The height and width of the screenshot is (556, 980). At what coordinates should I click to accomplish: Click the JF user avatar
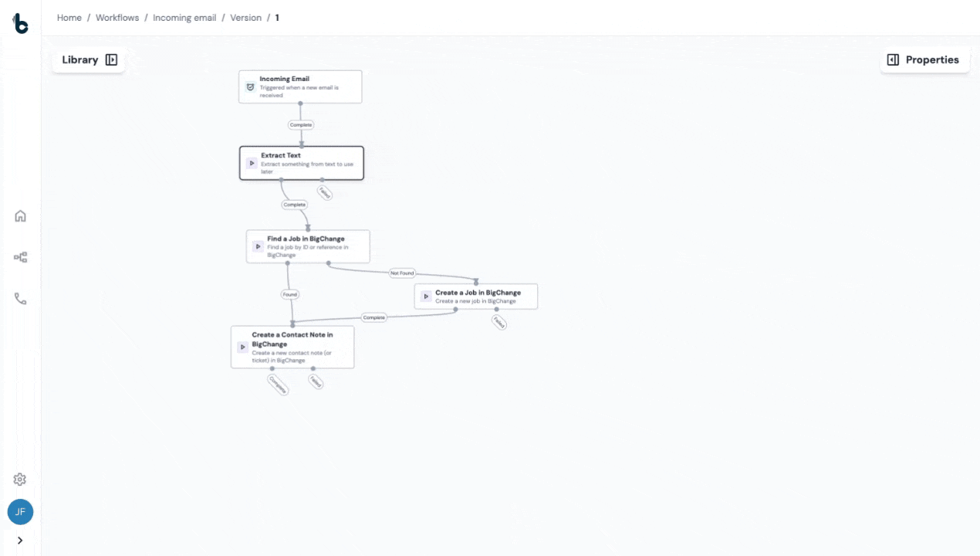[x=20, y=512]
